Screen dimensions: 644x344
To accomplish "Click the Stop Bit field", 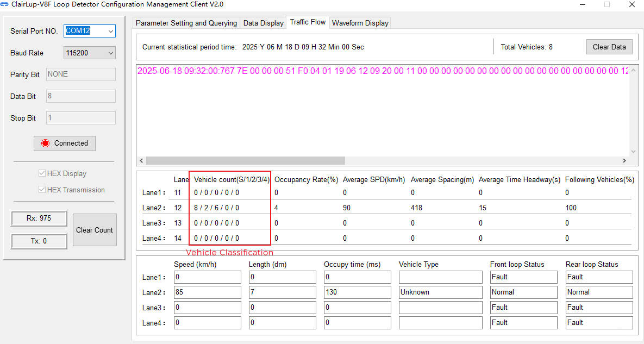I will 81,118.
